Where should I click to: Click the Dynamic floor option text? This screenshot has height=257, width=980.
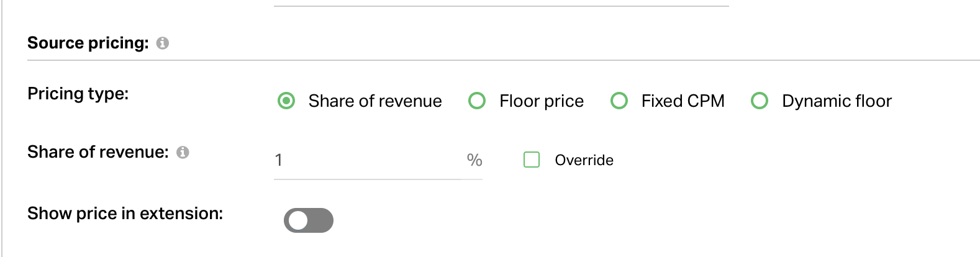[x=837, y=101]
